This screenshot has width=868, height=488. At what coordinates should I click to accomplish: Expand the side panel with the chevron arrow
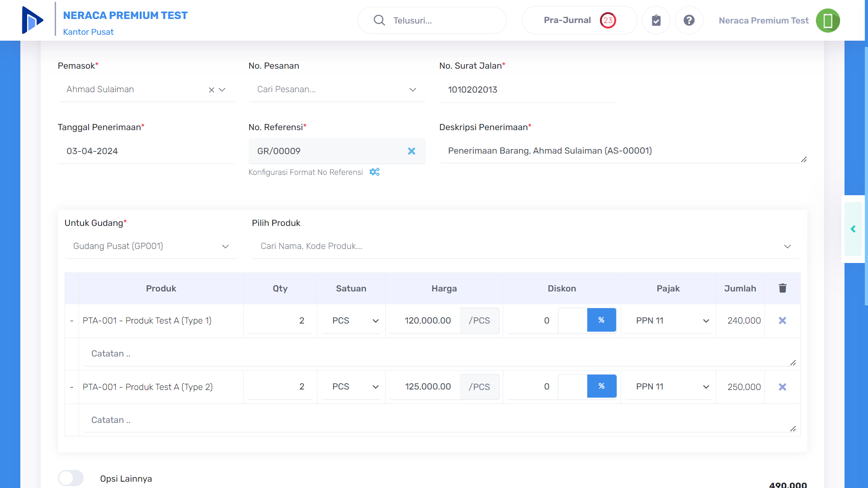pyautogui.click(x=853, y=229)
